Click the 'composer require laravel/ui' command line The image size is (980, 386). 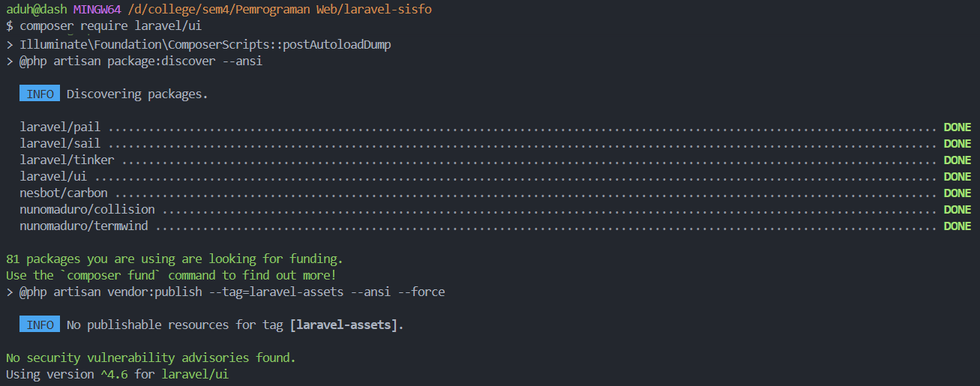pyautogui.click(x=110, y=26)
